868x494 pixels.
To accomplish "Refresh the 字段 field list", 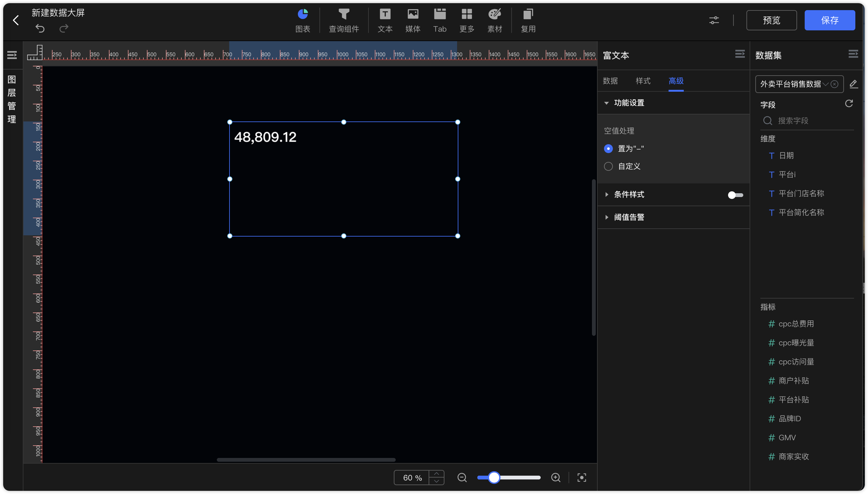I will [849, 103].
